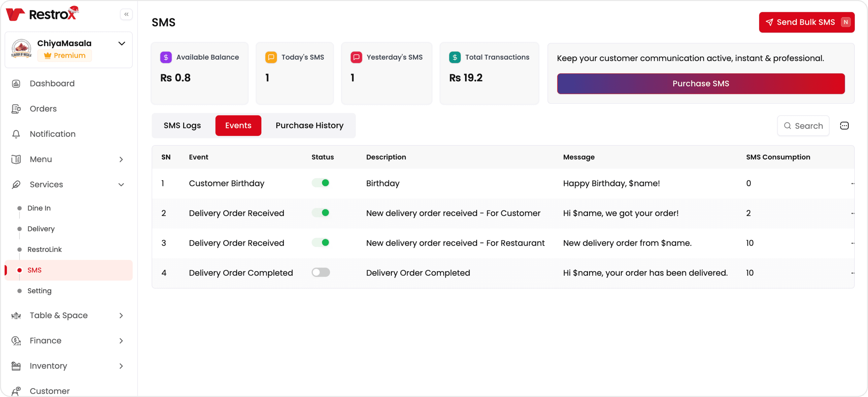Toggle off Delivery Order Received For Restaurant
The image size is (868, 397).
tap(320, 242)
